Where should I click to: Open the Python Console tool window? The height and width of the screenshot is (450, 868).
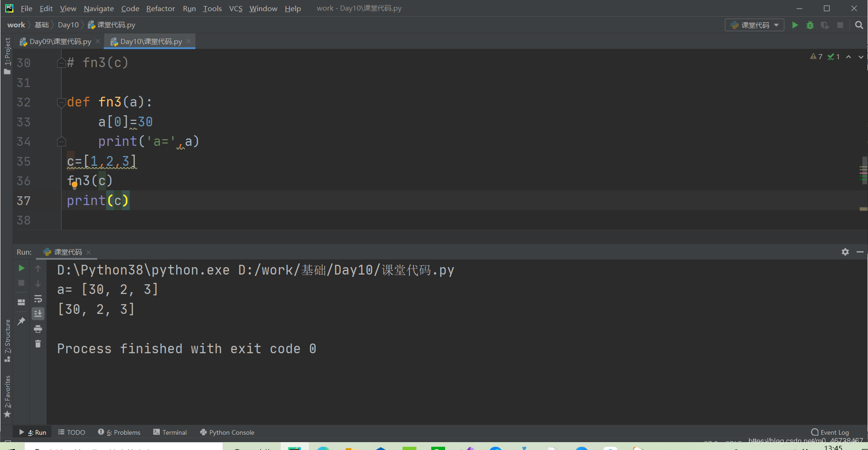(227, 432)
